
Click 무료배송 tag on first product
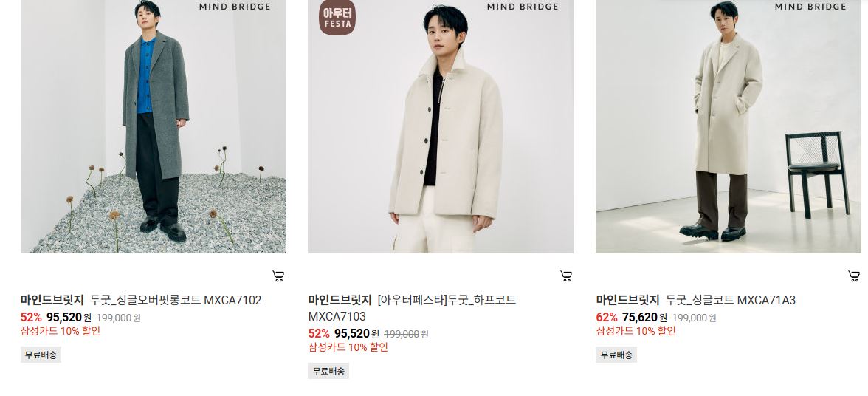[x=41, y=355]
